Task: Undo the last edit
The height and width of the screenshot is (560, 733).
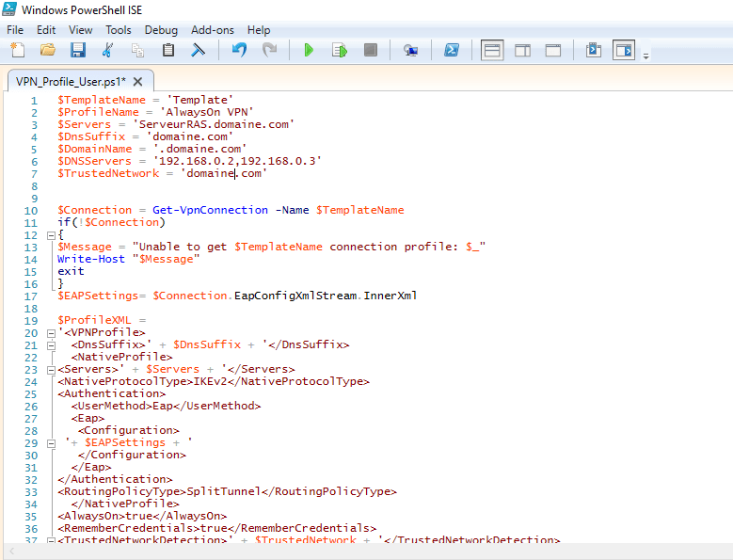Action: (239, 50)
